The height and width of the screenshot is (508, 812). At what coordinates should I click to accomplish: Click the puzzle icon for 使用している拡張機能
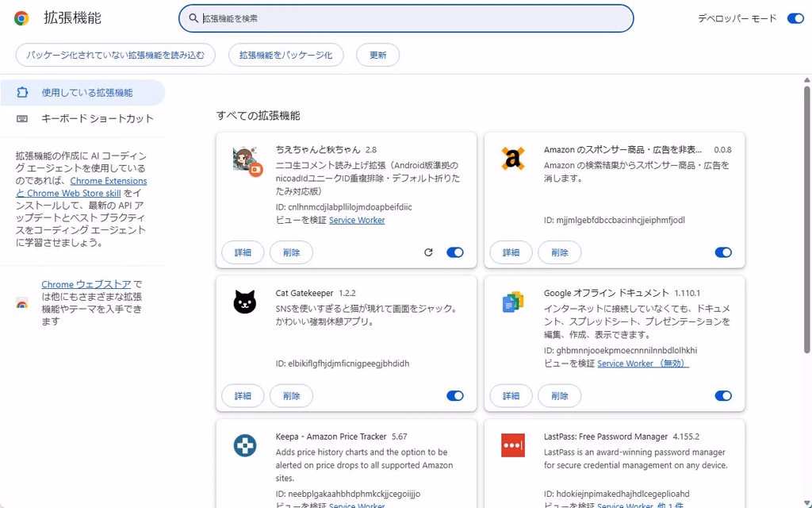tap(22, 92)
